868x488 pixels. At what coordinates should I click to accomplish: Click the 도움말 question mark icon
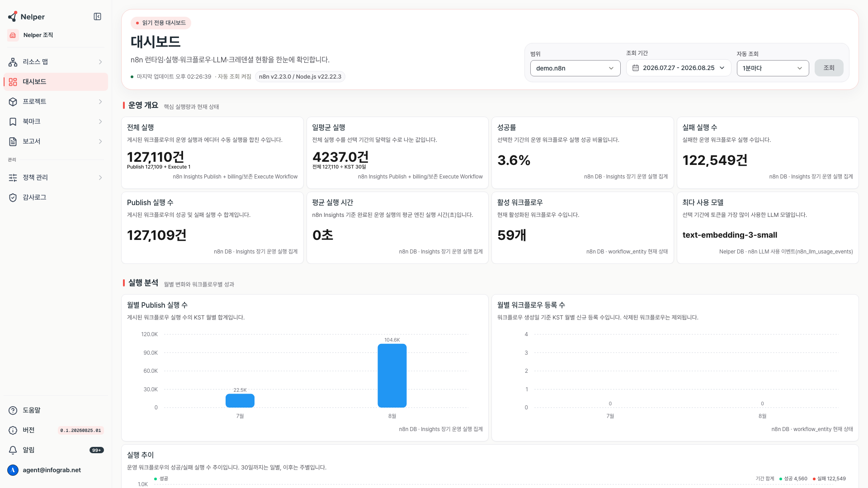tap(13, 410)
